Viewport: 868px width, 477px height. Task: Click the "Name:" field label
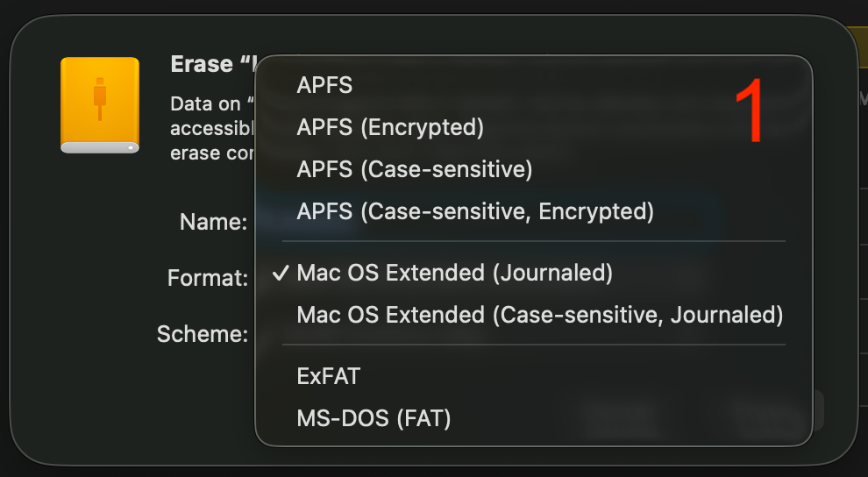(213, 223)
